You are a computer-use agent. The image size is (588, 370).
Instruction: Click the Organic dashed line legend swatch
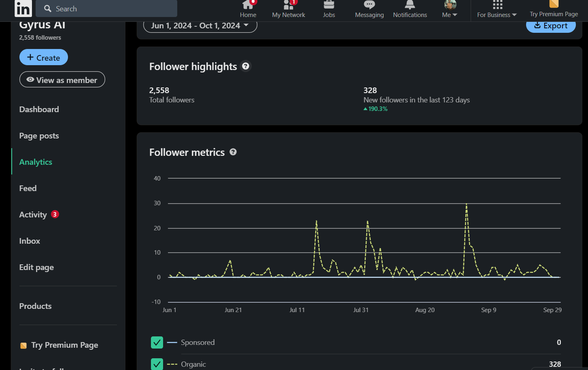[172, 364]
